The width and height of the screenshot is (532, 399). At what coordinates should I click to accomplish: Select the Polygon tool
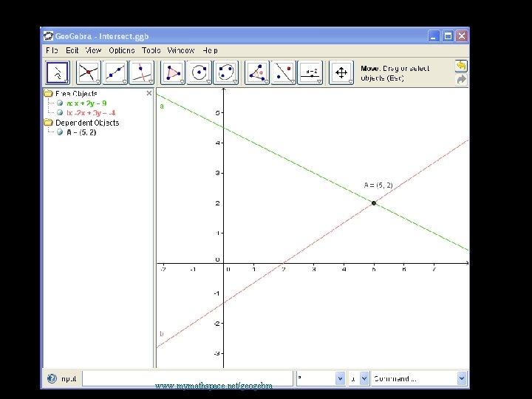point(173,72)
